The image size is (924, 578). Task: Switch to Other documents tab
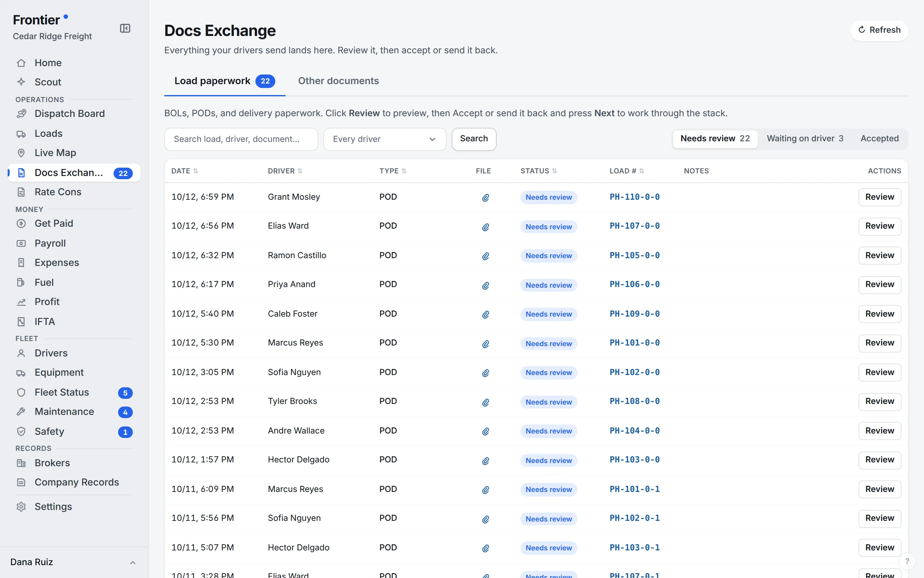338,81
